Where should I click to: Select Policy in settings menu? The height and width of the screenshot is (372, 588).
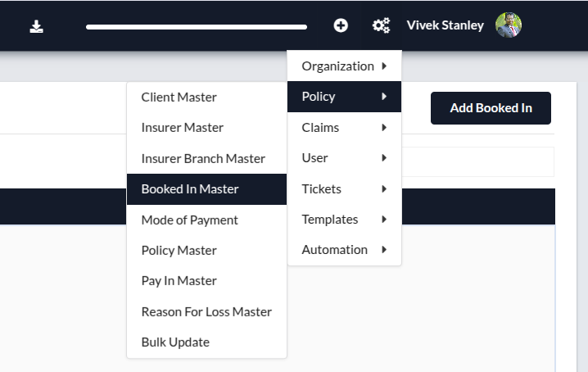344,97
